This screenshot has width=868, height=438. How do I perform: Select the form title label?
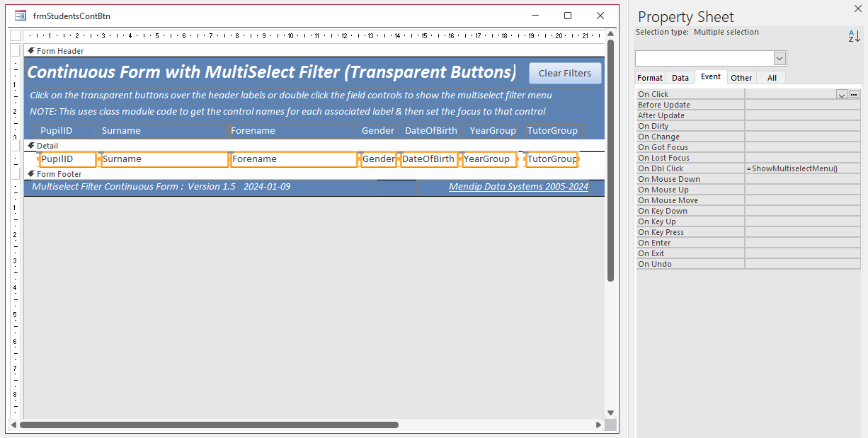(273, 72)
